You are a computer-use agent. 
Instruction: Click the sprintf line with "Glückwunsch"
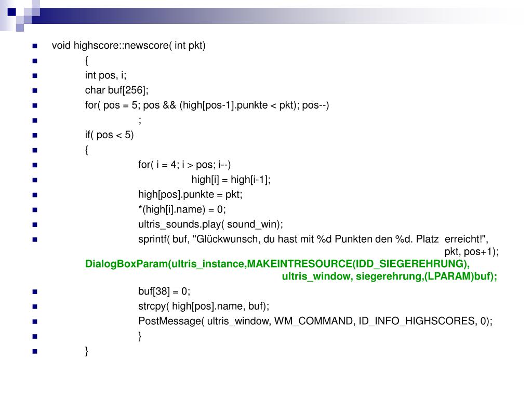(x=313, y=240)
